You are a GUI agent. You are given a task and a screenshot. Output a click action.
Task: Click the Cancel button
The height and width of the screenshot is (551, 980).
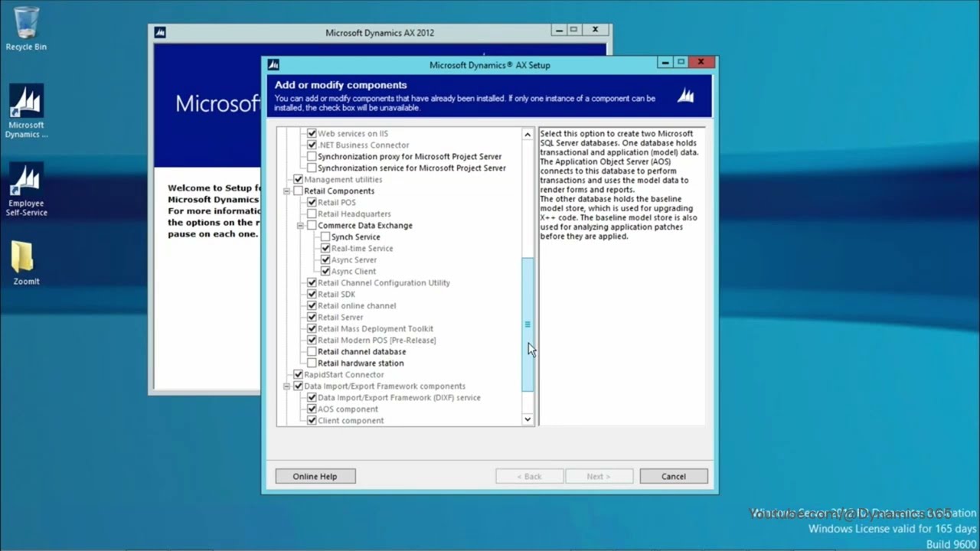(674, 476)
